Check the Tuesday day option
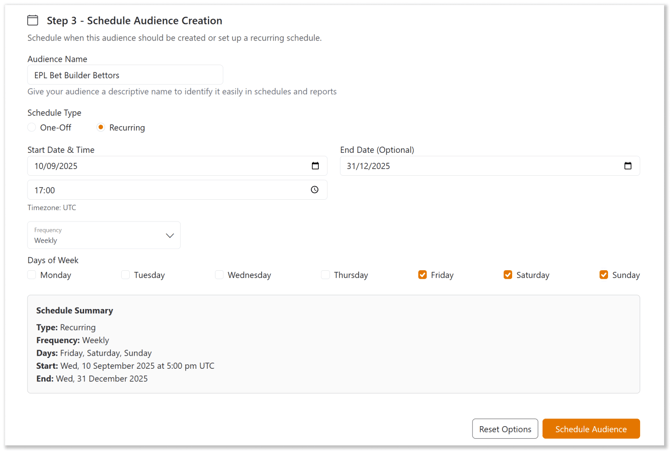This screenshot has height=451, width=670. [x=126, y=275]
